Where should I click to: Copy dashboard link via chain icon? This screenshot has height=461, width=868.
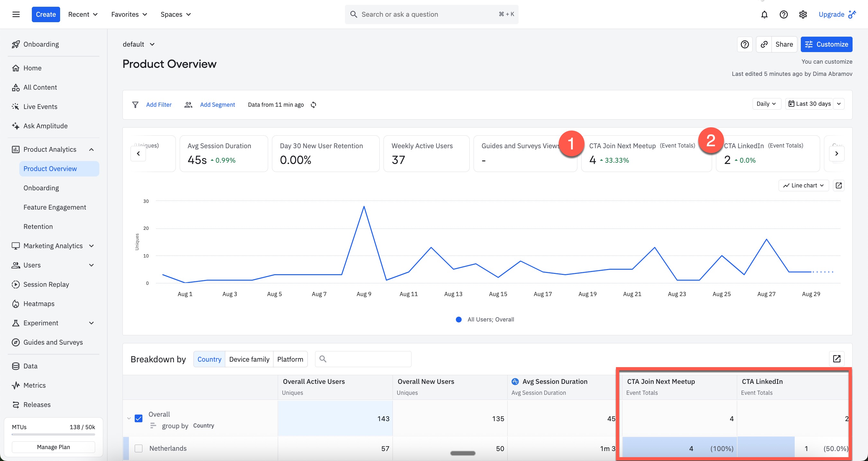tap(764, 44)
